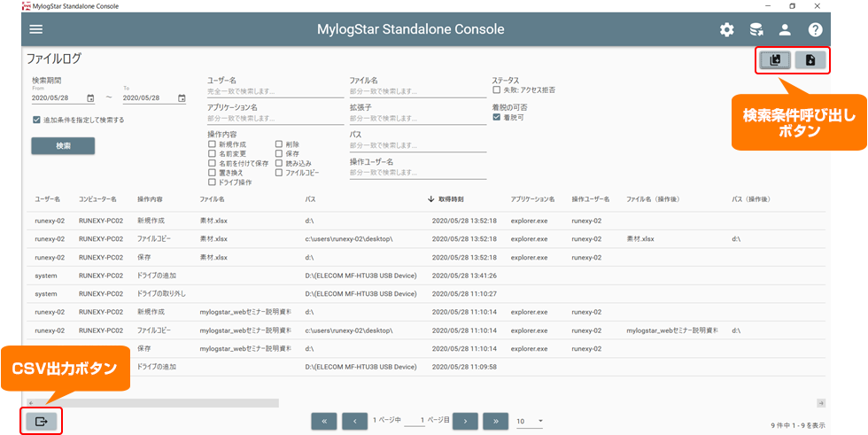Image resolution: width=868 pixels, height=435 pixels.
Task: Open the settings gear icon
Action: tap(727, 30)
